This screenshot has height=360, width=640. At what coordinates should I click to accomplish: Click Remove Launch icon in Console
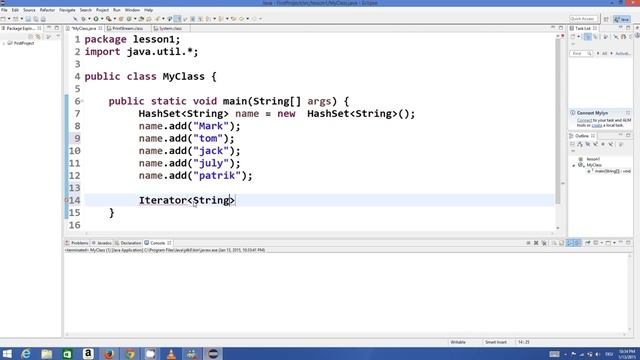536,243
